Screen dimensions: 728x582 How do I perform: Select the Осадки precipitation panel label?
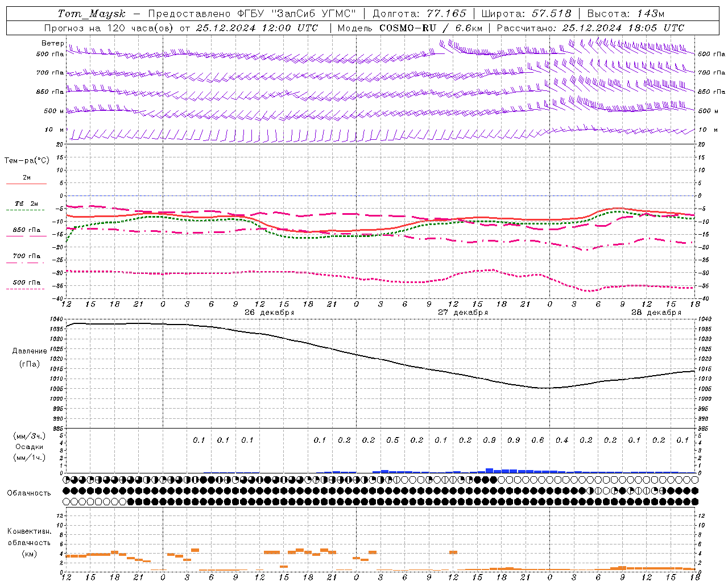[30, 447]
